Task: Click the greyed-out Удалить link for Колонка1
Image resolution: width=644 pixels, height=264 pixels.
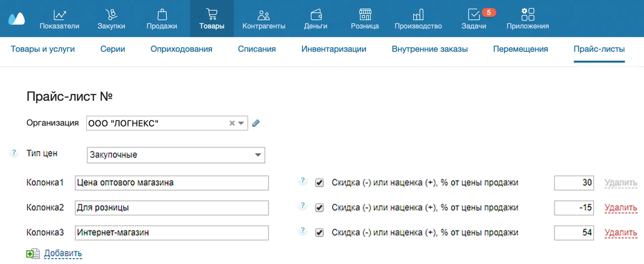Action: [621, 183]
